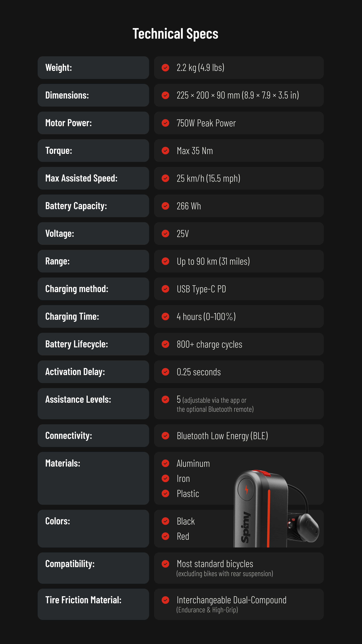
Task: Click the Battery Capacity label box
Action: (93, 206)
